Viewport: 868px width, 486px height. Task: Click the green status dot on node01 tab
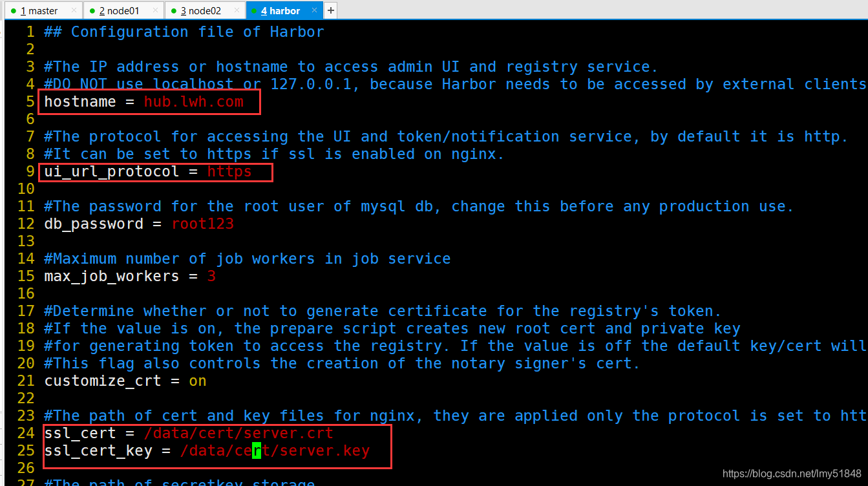92,11
